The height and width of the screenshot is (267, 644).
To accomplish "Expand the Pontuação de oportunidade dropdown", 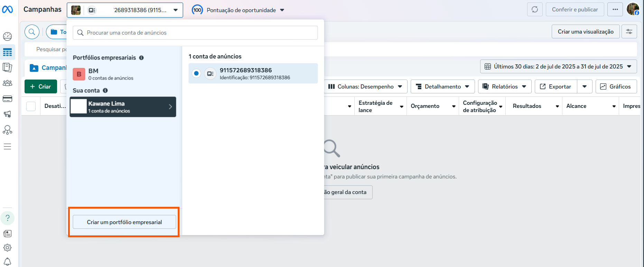I will (x=282, y=10).
